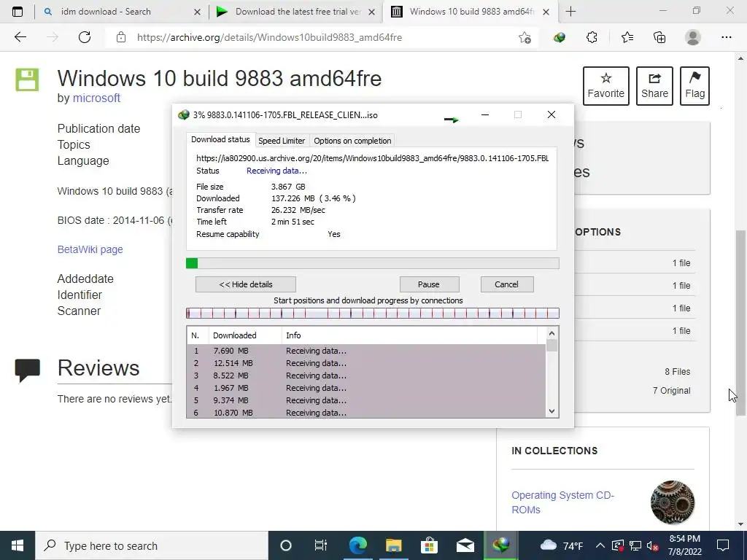This screenshot has width=747, height=560.
Task: Cancel the IDM download
Action: click(x=507, y=284)
